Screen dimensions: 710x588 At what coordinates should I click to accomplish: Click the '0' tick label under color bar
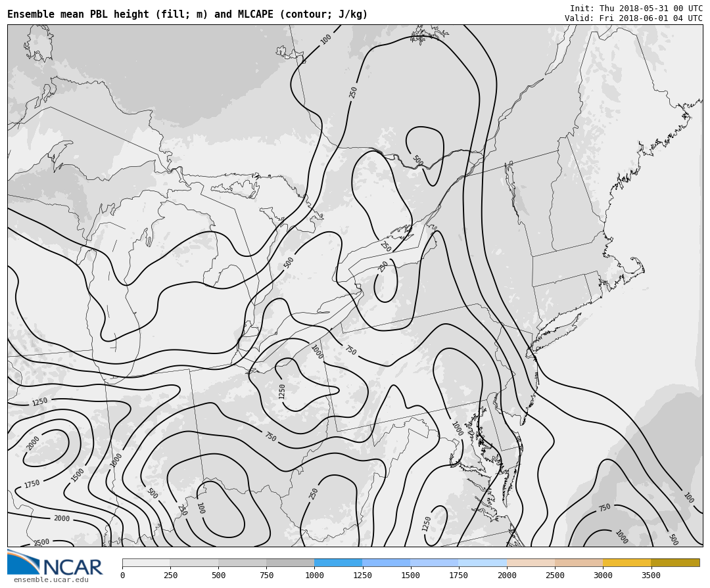pos(122,576)
